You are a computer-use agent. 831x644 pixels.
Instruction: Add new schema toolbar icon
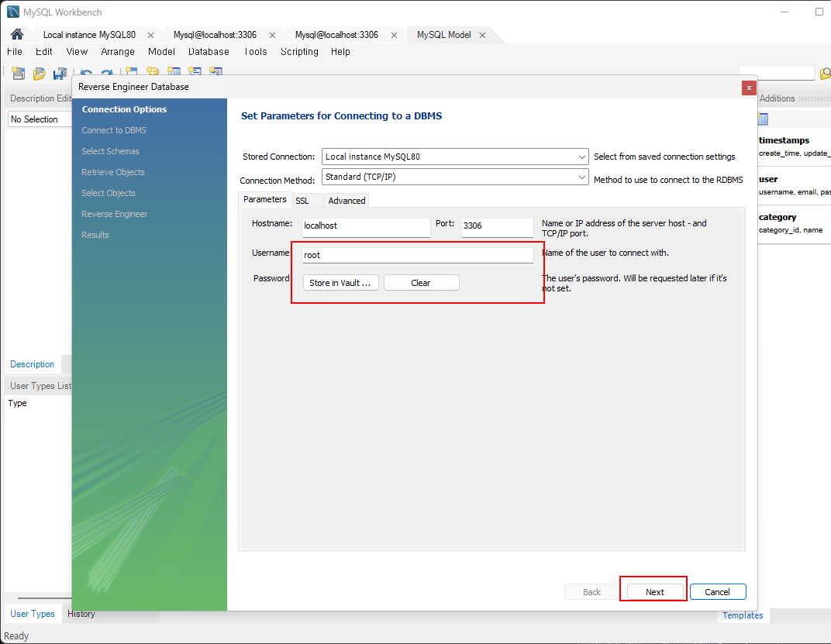(153, 71)
